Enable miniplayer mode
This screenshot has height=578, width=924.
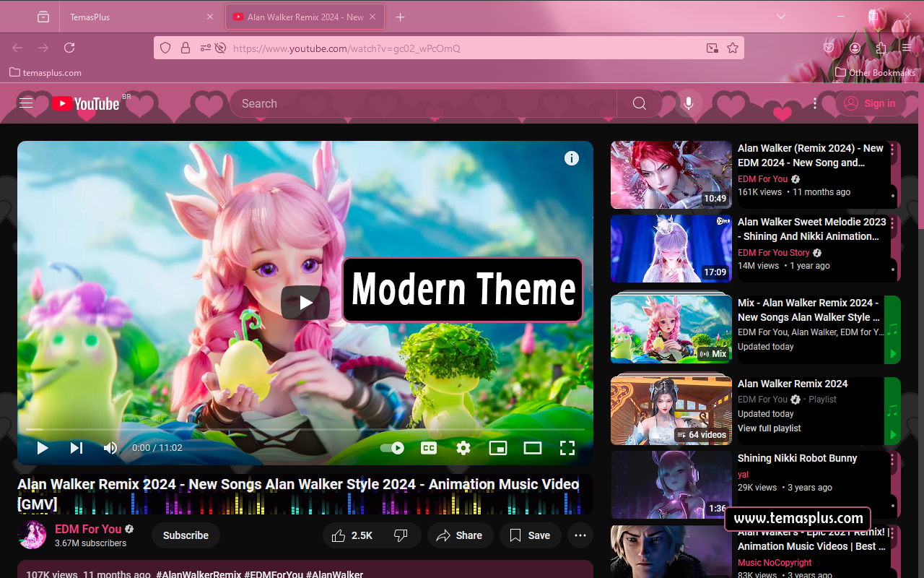point(498,448)
